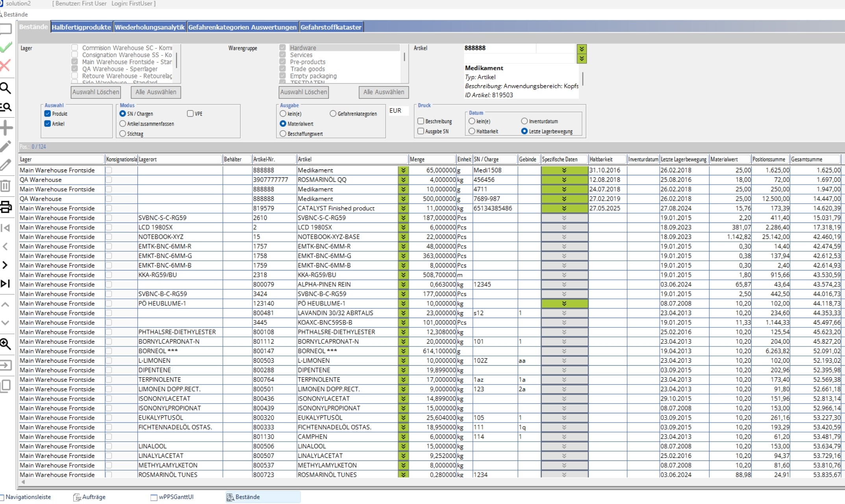Click the red X cancel icon
Screen dimensions: 845x504
click(5, 65)
